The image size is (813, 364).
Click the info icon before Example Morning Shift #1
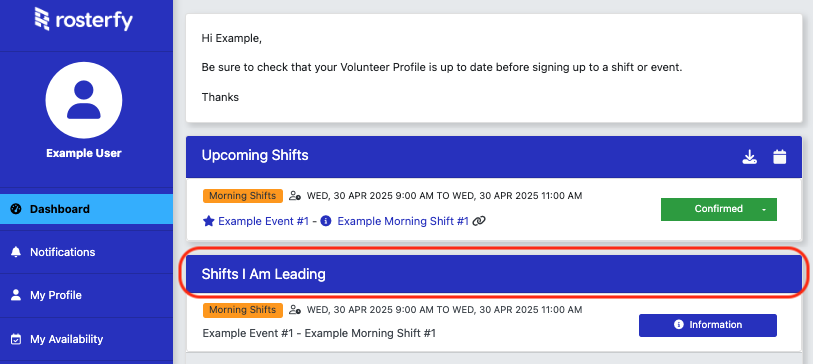click(326, 221)
